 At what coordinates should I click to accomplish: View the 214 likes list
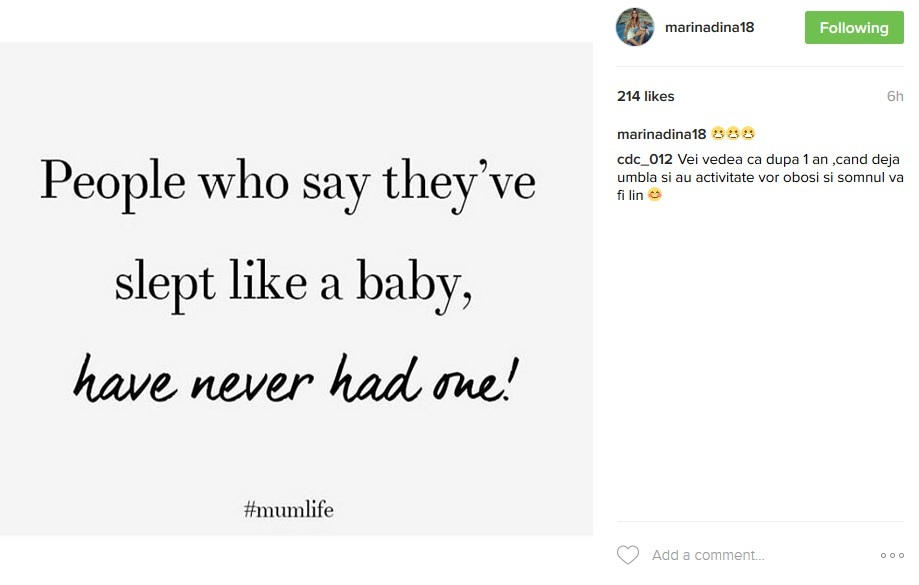[x=645, y=96]
